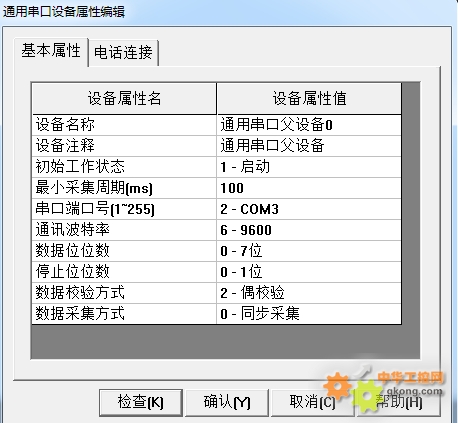Viewport: 458px width, 423px height.
Task: Edit the 设备名称 value 通用串口父设备0
Action: (x=309, y=125)
